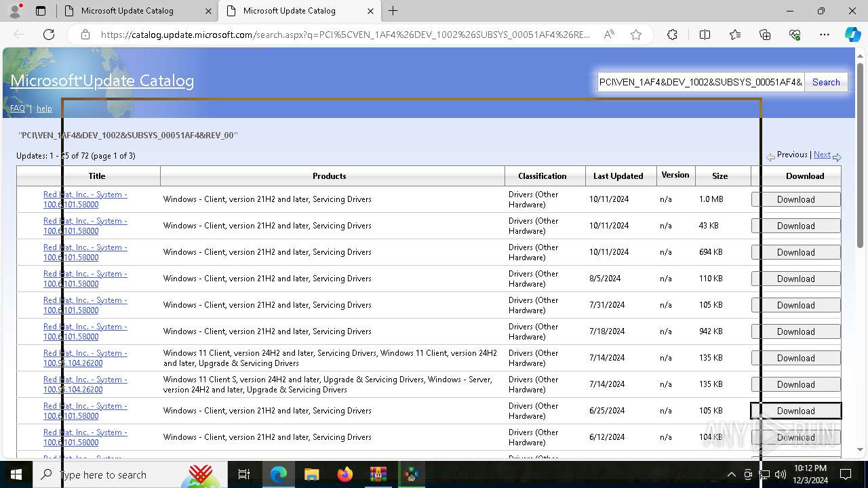The width and height of the screenshot is (868, 488).
Task: Open WinRAR from the taskbar
Action: click(x=378, y=474)
